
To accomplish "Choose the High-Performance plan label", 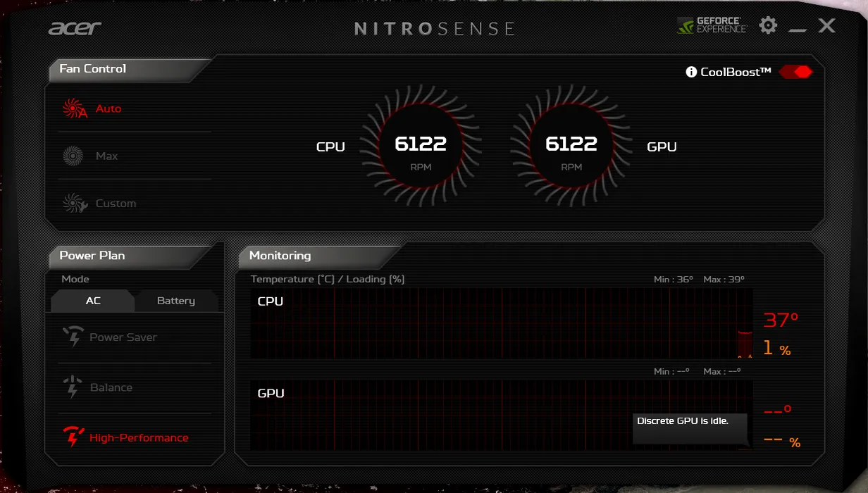I will point(139,437).
